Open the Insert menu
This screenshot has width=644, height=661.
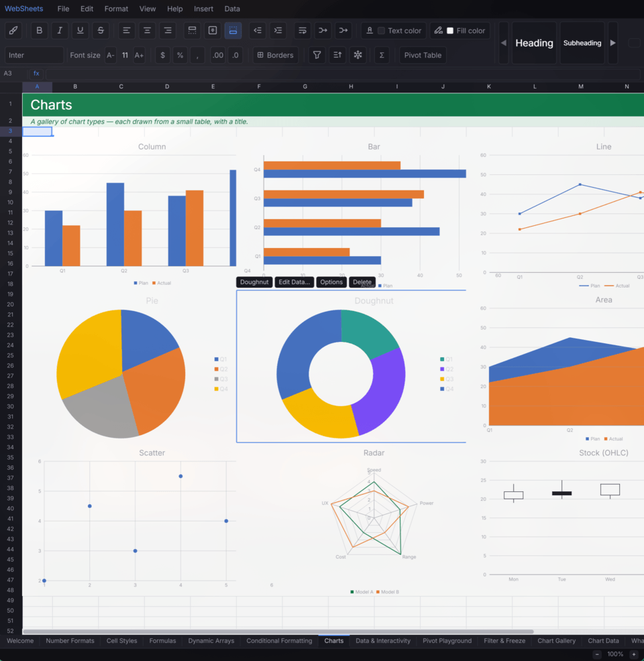pyautogui.click(x=203, y=9)
